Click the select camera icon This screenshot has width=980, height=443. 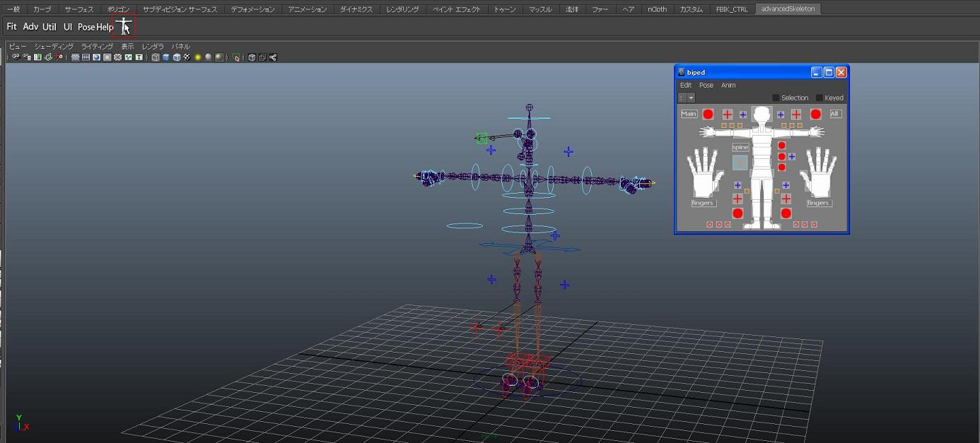pos(15,57)
